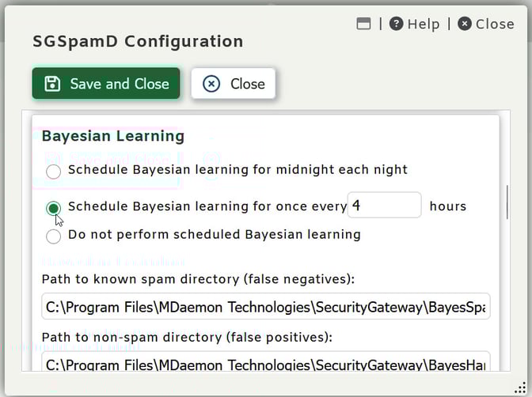
Task: Click the dialog resize grip
Action: [x=520, y=388]
